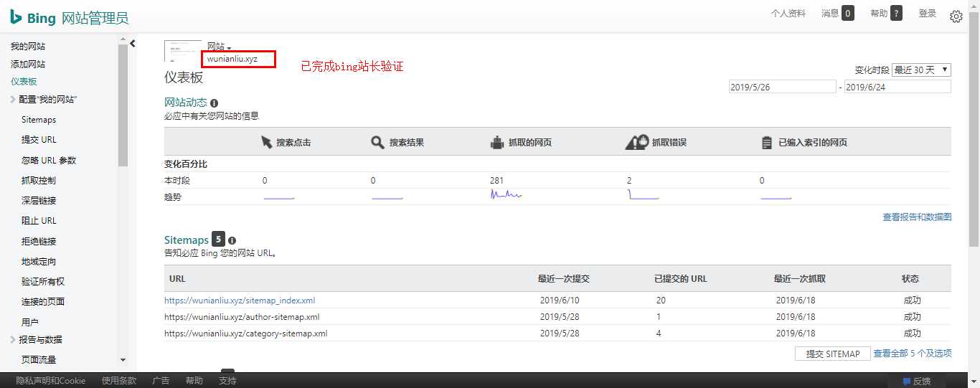Click the 已编入索引的网页 value 0 link
Screen dimensions: 980x388
pyautogui.click(x=762, y=180)
